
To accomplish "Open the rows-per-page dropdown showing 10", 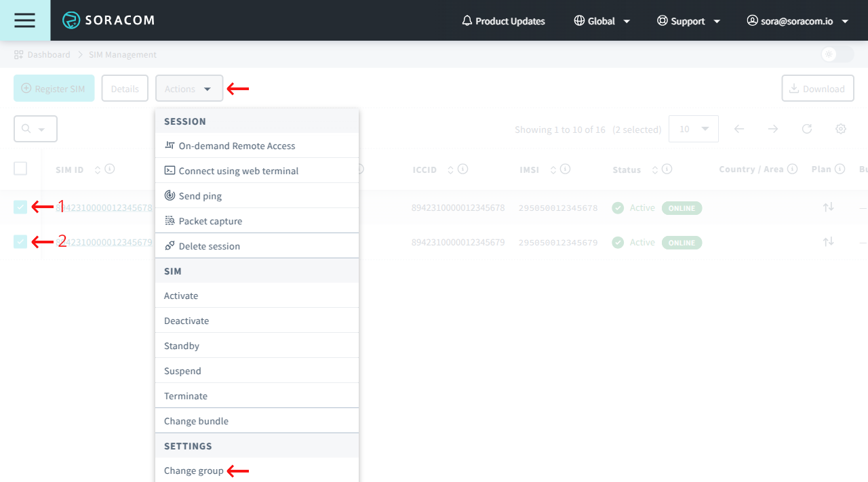I will pyautogui.click(x=693, y=129).
